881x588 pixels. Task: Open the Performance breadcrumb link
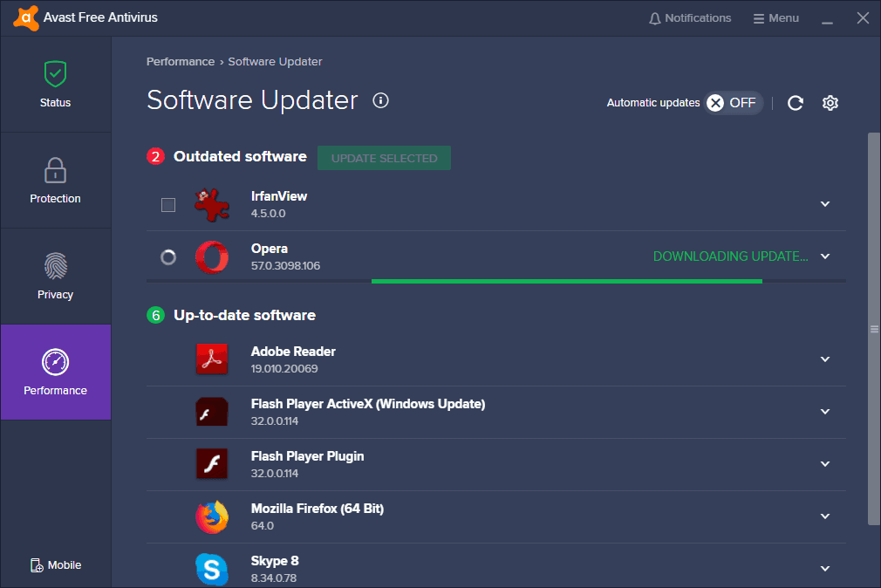click(x=181, y=61)
